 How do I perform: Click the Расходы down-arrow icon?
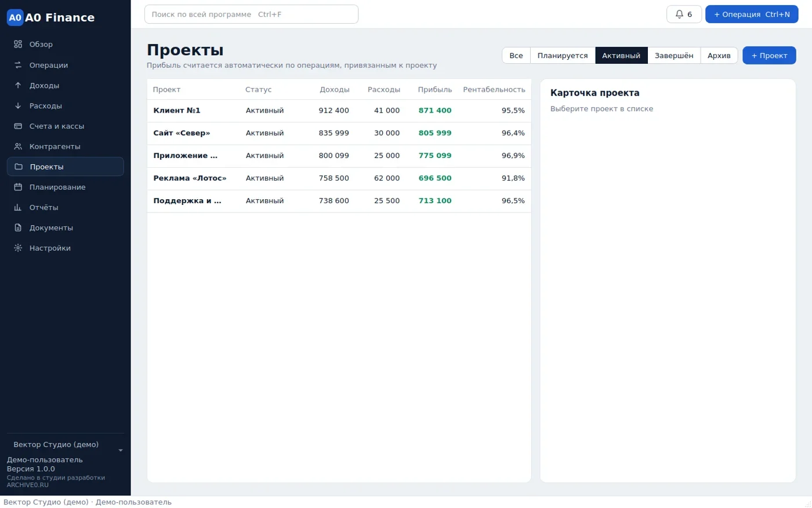(18, 106)
